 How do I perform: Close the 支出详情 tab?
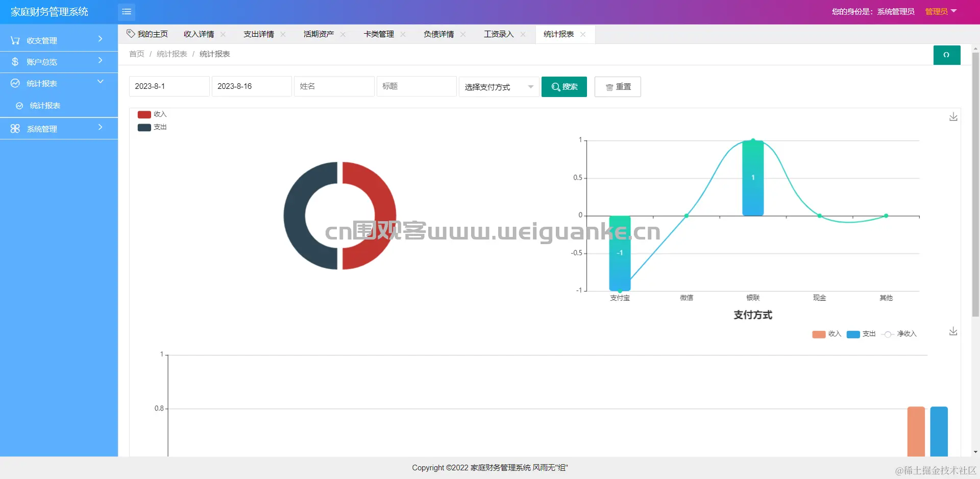(x=283, y=34)
